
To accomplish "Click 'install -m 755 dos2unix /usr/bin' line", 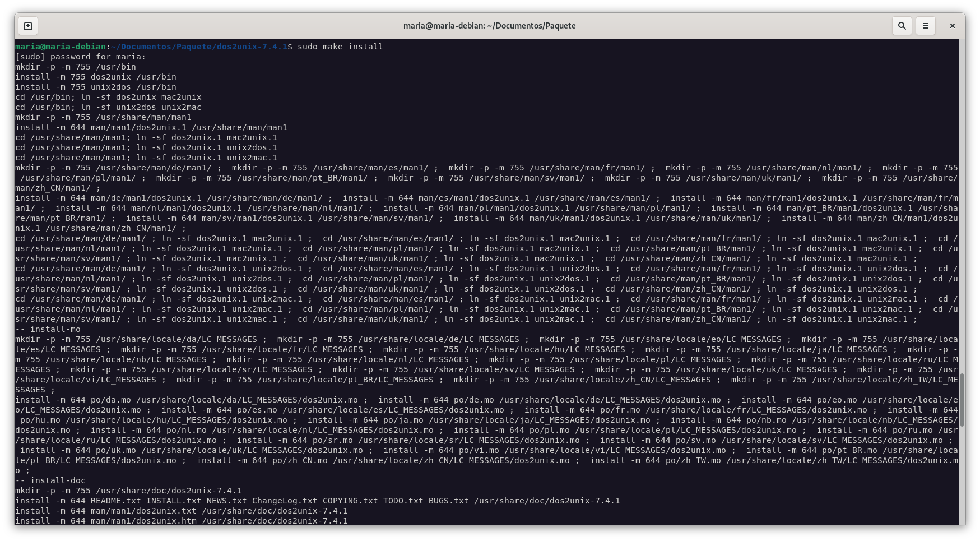I will tap(95, 77).
